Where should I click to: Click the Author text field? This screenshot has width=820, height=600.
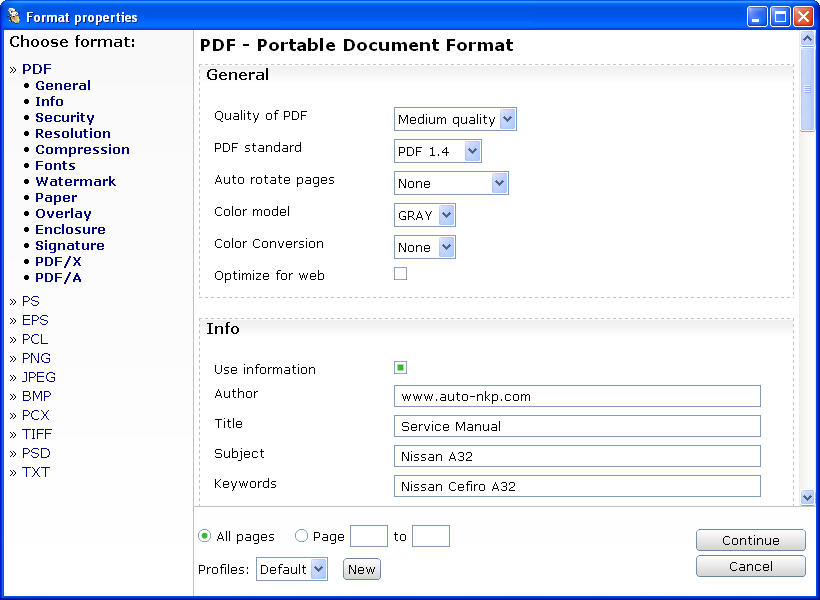[577, 396]
